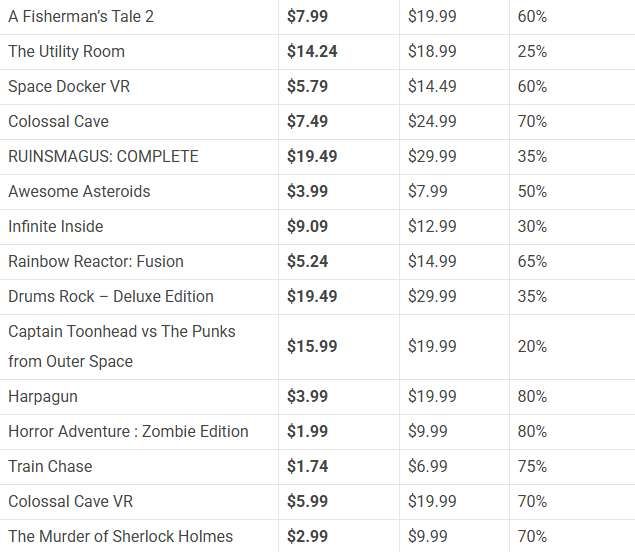Click Rainbow Reactor's 65% discount value

tap(532, 262)
